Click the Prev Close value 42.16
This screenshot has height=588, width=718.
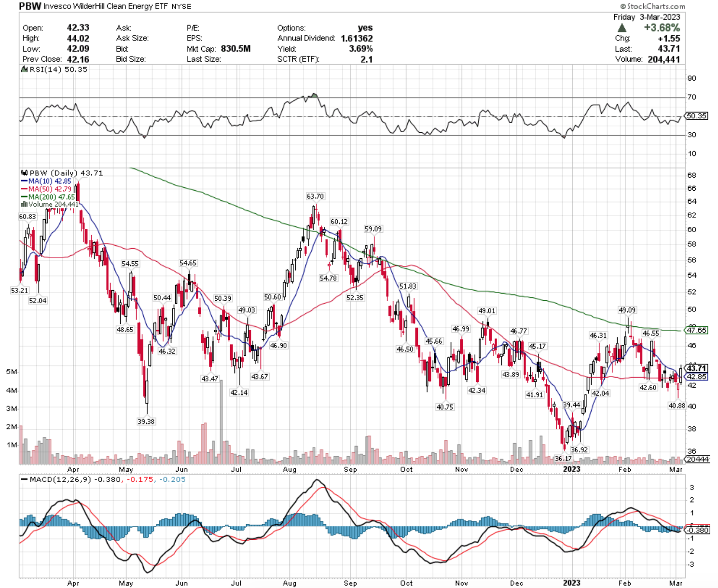click(x=78, y=59)
